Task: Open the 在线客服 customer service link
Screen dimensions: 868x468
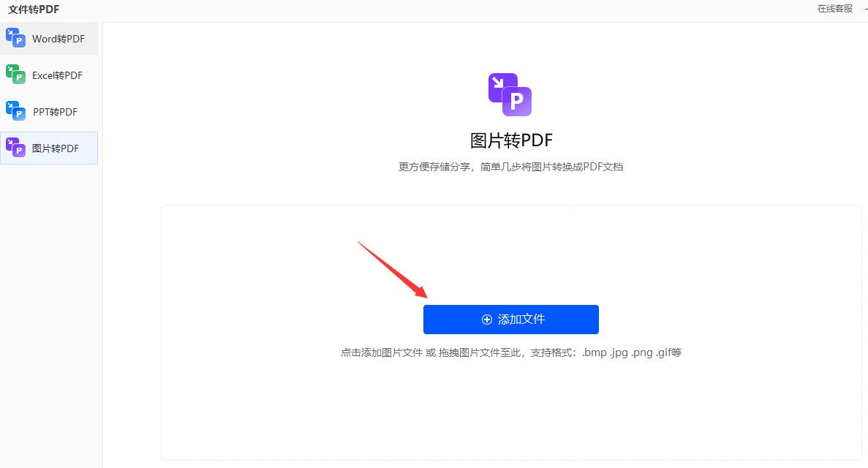Action: coord(834,8)
